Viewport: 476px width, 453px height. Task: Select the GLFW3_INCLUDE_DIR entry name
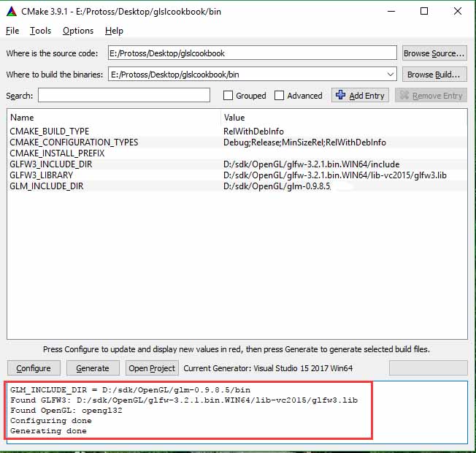click(x=51, y=164)
